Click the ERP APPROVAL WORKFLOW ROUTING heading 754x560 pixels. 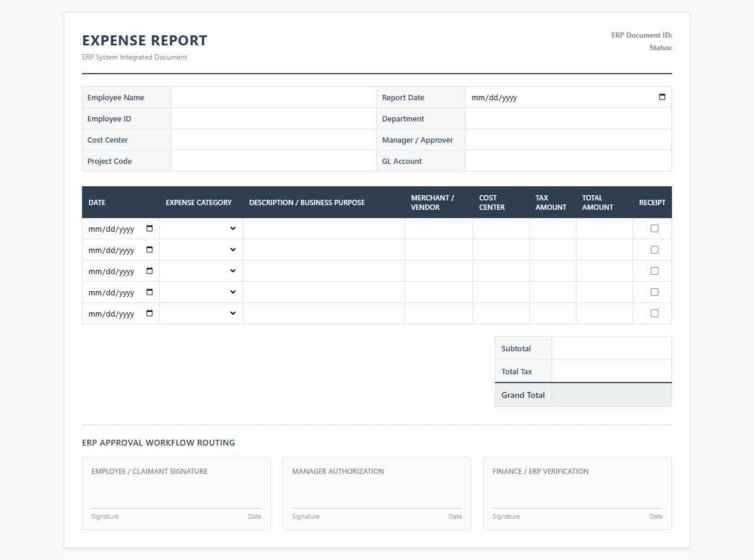(159, 443)
